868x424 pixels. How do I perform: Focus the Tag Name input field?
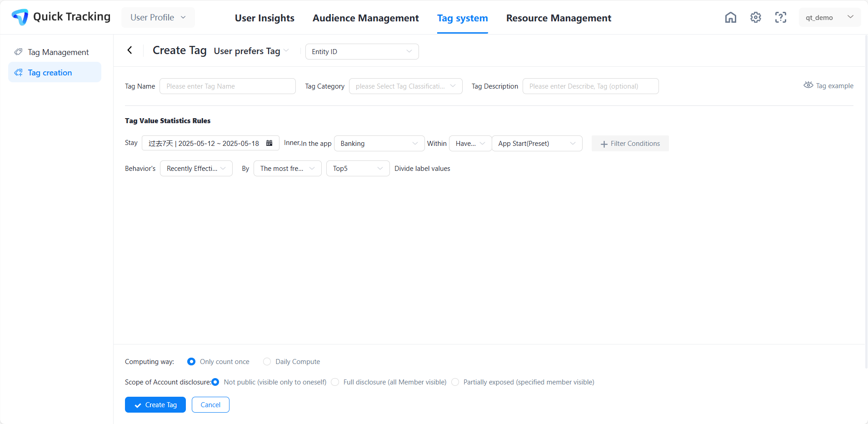(x=228, y=86)
